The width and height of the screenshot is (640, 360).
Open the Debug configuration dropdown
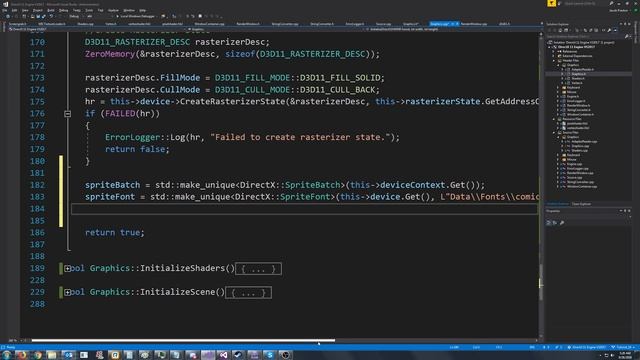[x=76, y=16]
